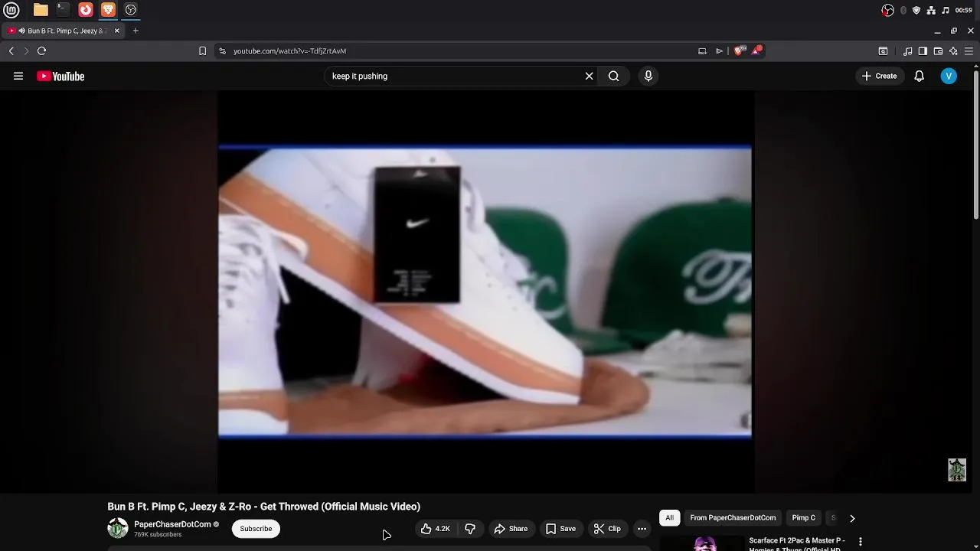980x551 pixels.
Task: Open Brave main menu
Action: click(x=969, y=51)
